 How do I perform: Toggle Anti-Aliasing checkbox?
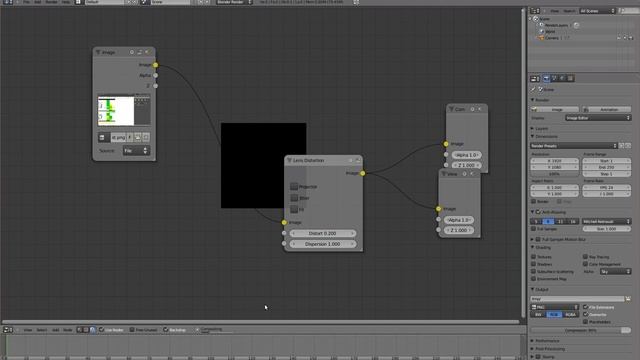538,212
